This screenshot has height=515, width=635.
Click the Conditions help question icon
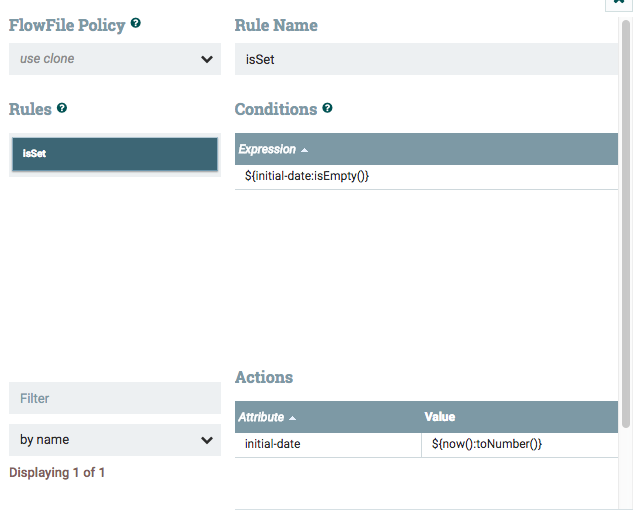[328, 107]
